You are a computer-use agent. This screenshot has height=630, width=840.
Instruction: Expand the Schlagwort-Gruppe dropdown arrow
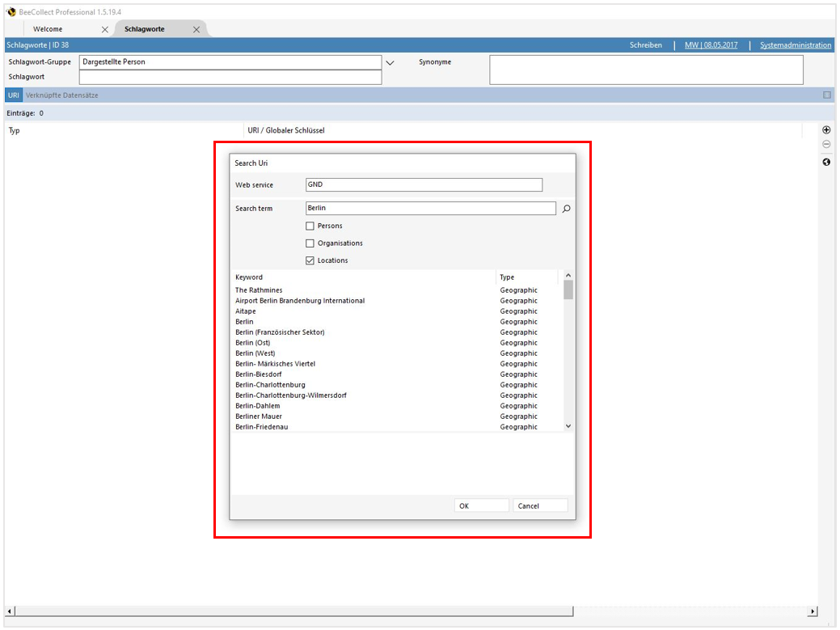pyautogui.click(x=390, y=62)
